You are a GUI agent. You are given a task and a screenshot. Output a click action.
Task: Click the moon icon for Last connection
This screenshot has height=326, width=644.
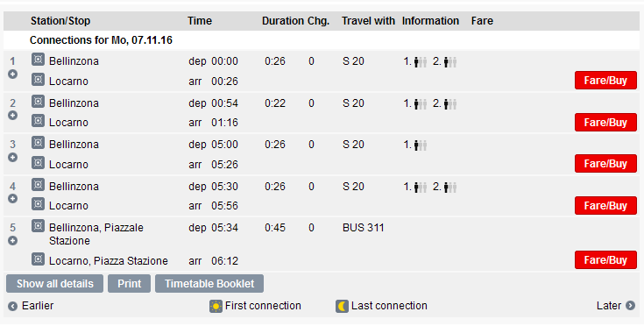tap(342, 307)
